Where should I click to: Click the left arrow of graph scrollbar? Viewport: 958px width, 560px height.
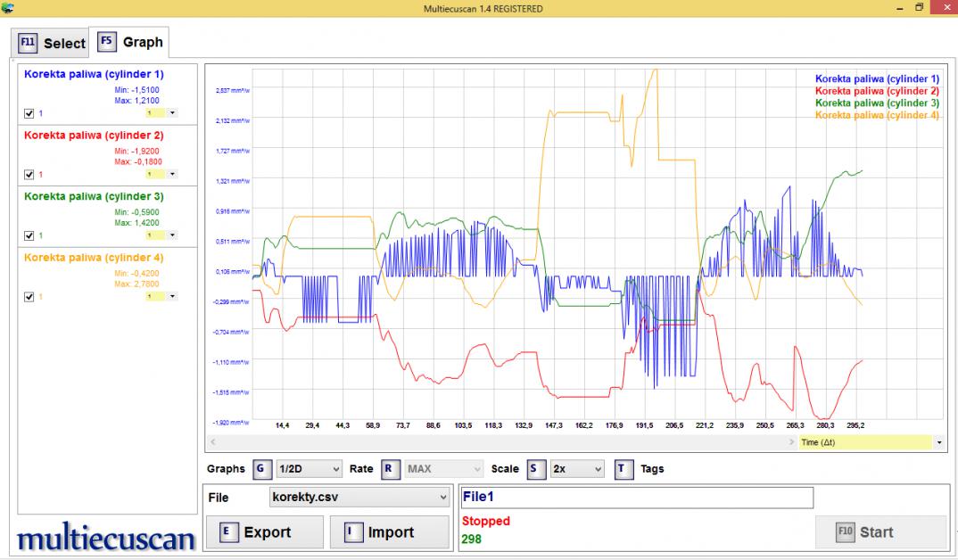[x=212, y=441]
